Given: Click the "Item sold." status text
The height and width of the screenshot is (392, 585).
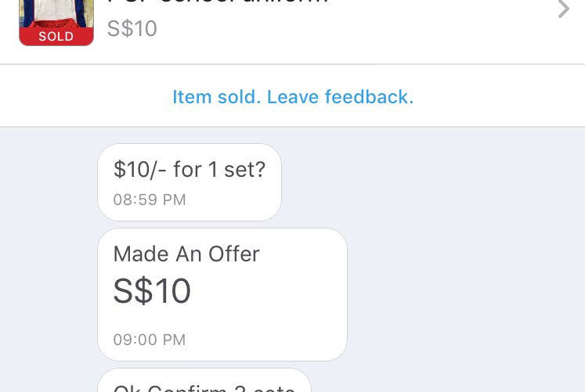Looking at the screenshot, I should (x=216, y=97).
